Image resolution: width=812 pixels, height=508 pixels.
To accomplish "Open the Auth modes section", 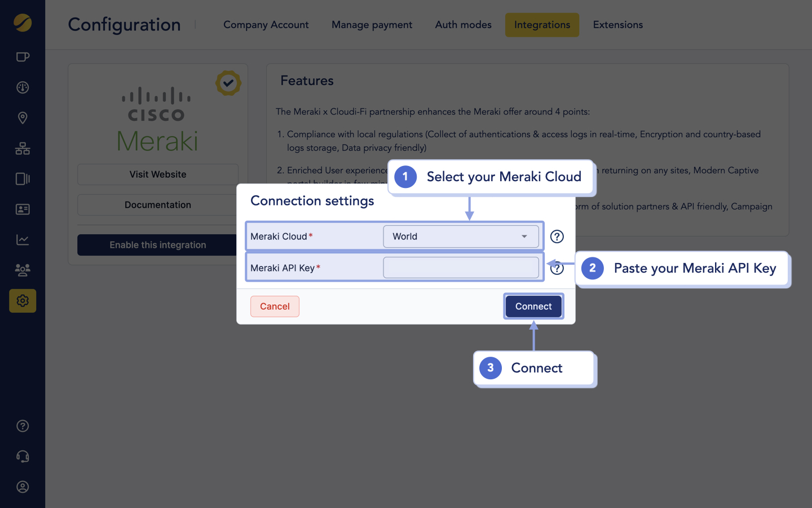I will [462, 24].
